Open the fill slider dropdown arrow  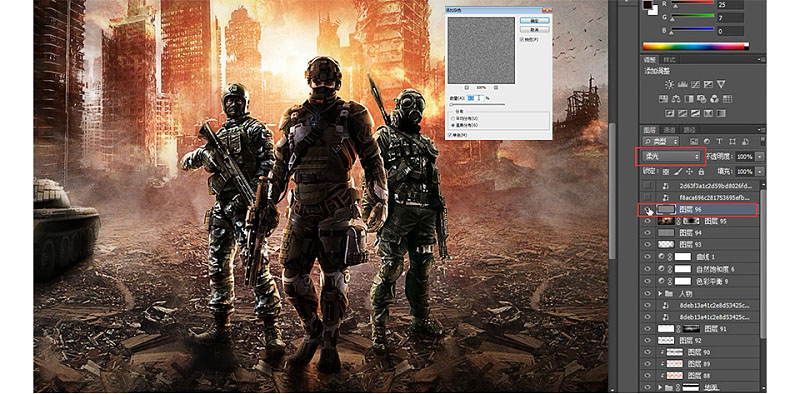(x=761, y=171)
